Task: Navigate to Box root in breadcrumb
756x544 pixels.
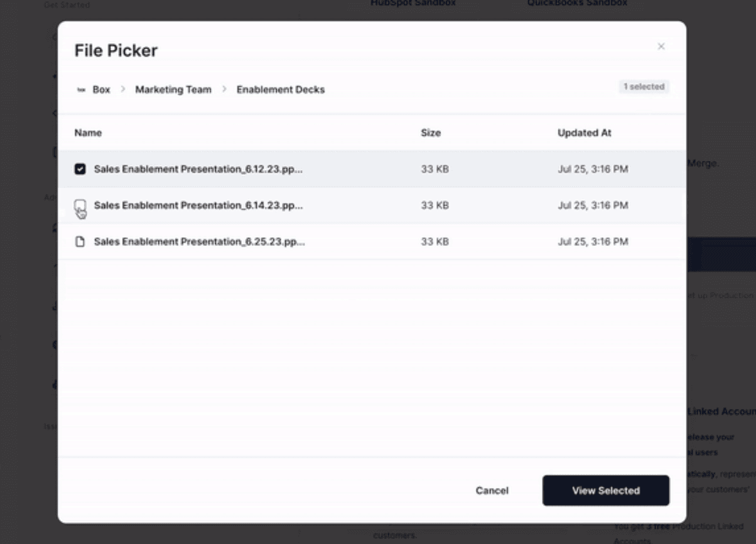Action: pos(101,90)
